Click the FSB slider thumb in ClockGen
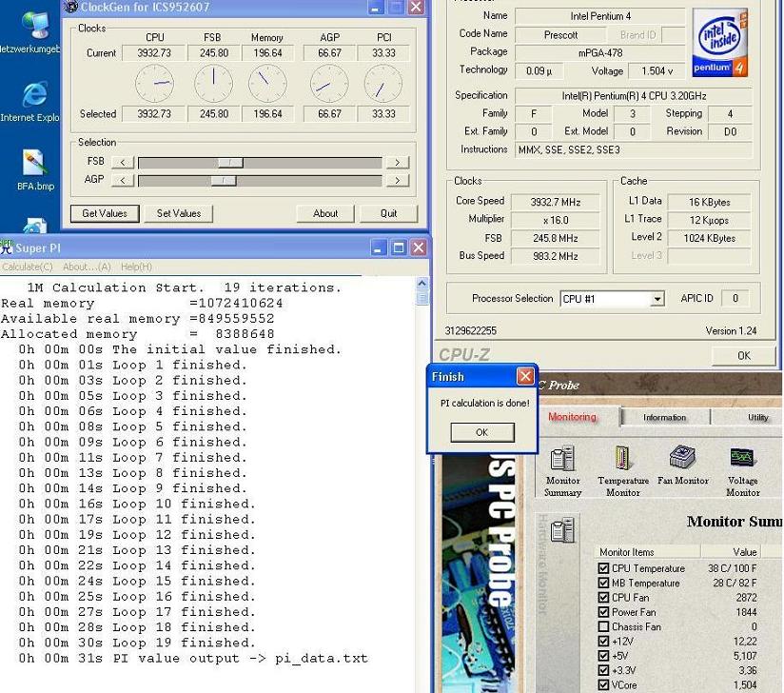The image size is (784, 693). (230, 162)
